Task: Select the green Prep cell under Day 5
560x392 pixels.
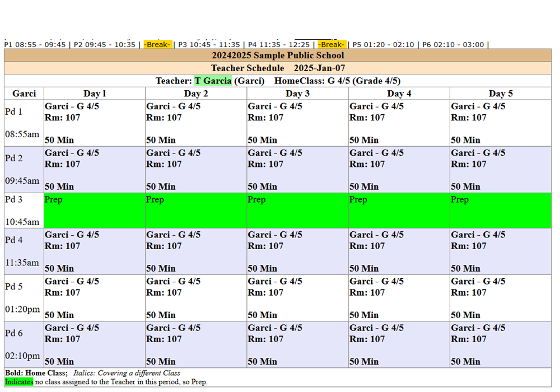Action: [x=500, y=211]
